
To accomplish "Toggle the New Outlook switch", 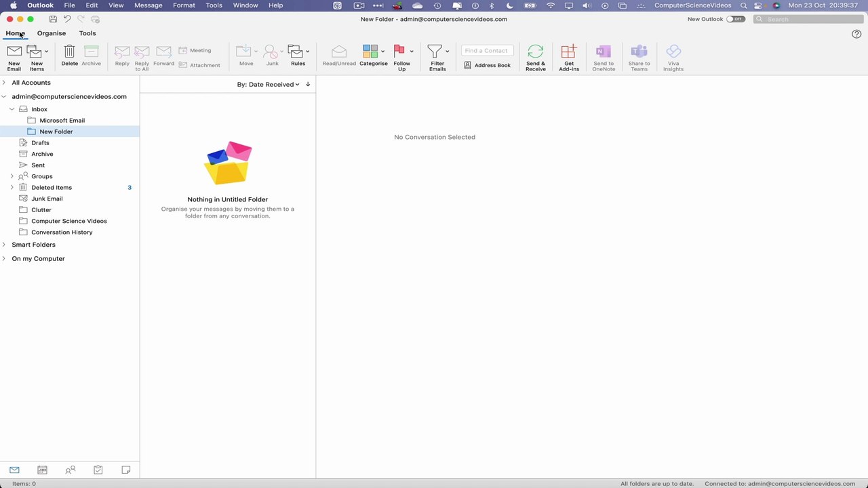I will pos(735,19).
